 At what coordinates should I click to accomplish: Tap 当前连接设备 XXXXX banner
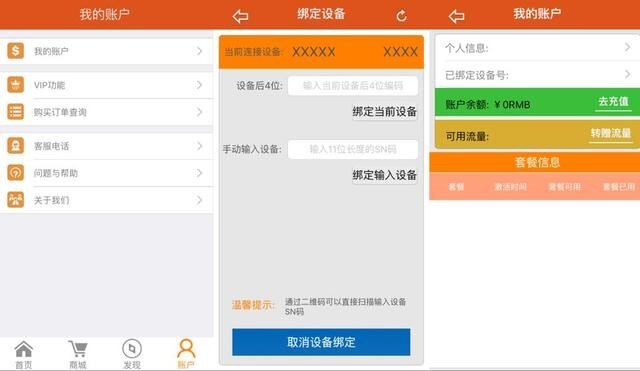tap(321, 52)
